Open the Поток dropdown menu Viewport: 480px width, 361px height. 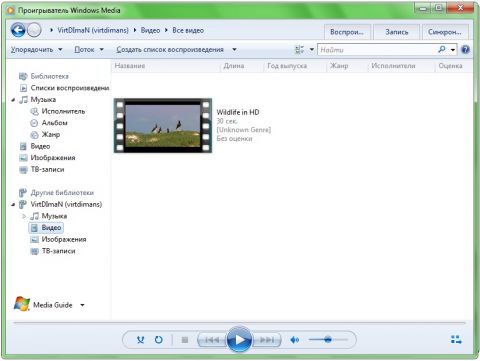(x=89, y=50)
